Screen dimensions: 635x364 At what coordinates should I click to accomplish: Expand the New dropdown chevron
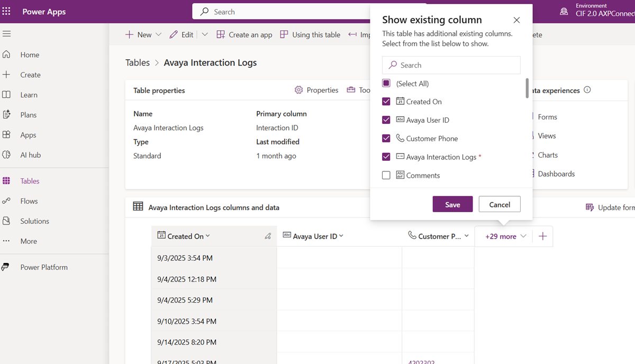coord(158,35)
